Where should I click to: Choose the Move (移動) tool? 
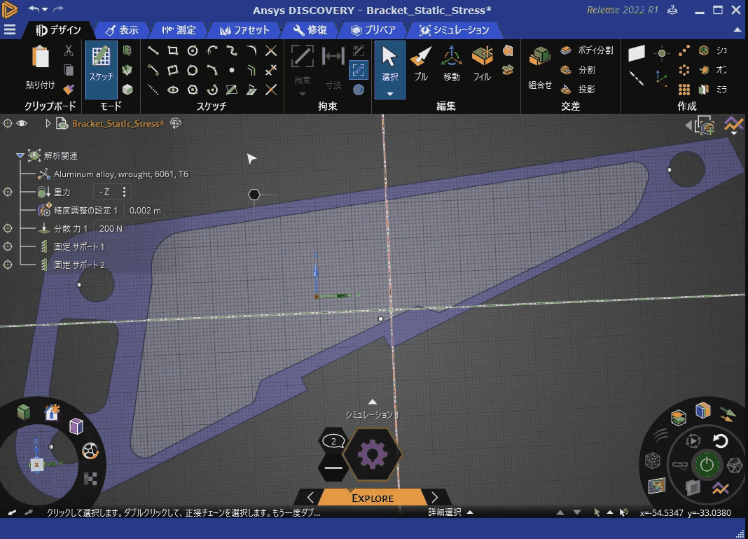pos(451,63)
